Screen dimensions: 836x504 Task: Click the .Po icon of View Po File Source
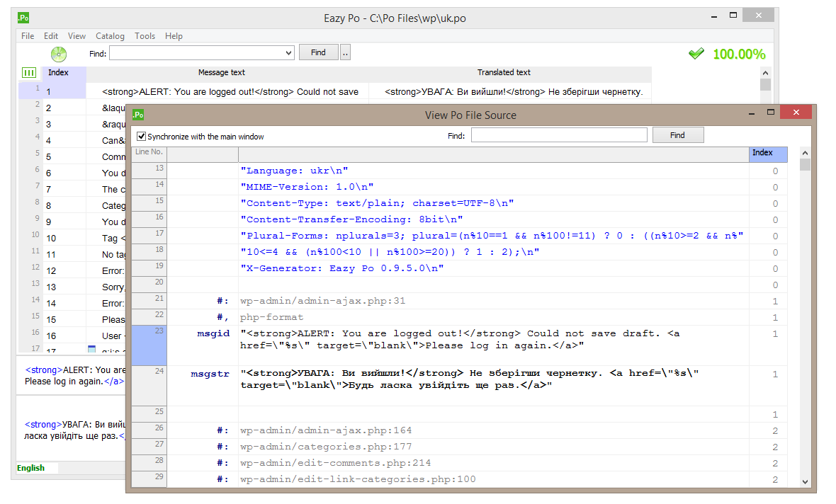point(139,115)
